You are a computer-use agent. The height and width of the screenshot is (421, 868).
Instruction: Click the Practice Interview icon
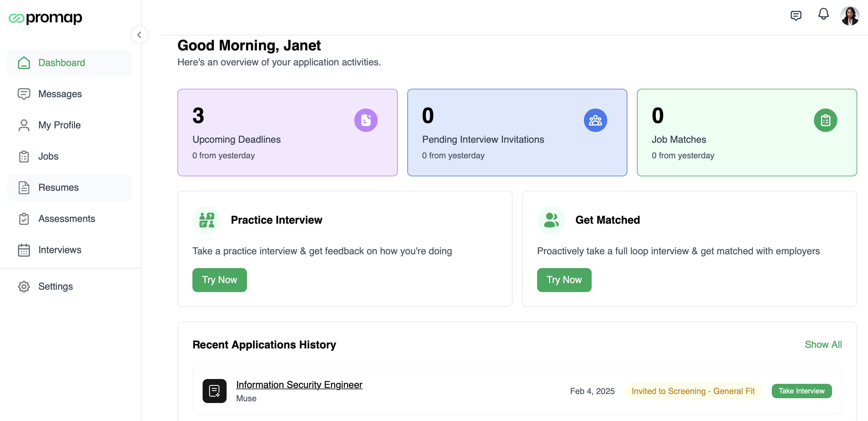(207, 220)
